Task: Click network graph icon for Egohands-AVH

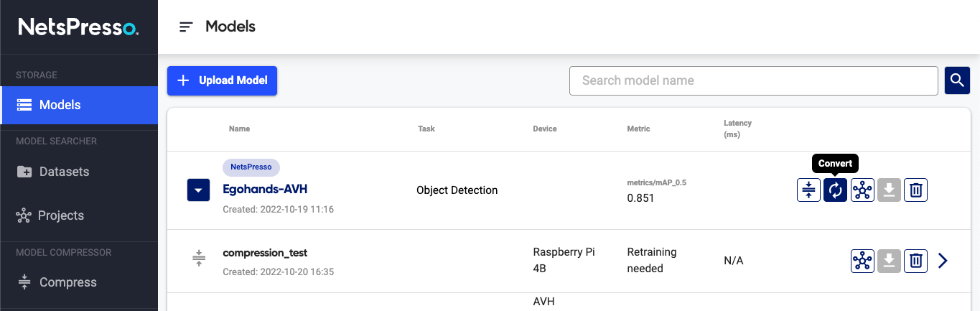Action: [862, 190]
